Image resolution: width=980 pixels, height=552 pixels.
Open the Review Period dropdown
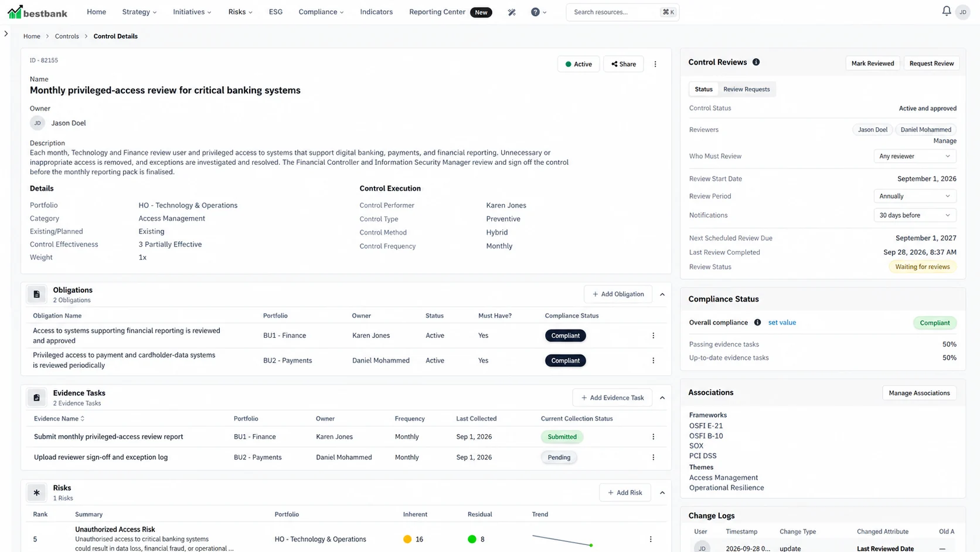[x=914, y=196]
